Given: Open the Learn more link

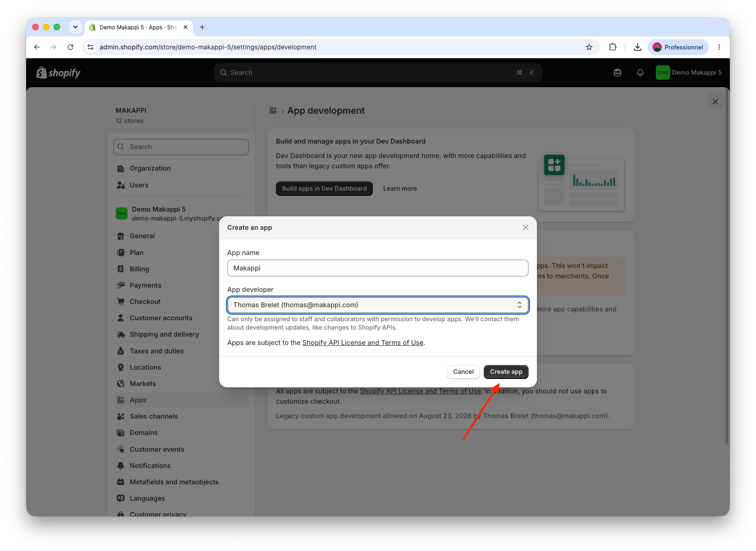Looking at the screenshot, I should tap(400, 188).
